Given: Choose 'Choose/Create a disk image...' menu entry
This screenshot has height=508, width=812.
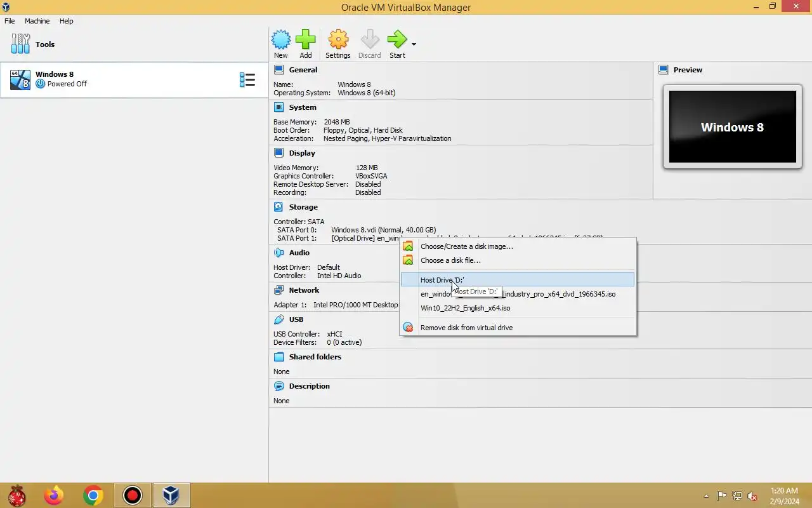Looking at the screenshot, I should click(518, 246).
